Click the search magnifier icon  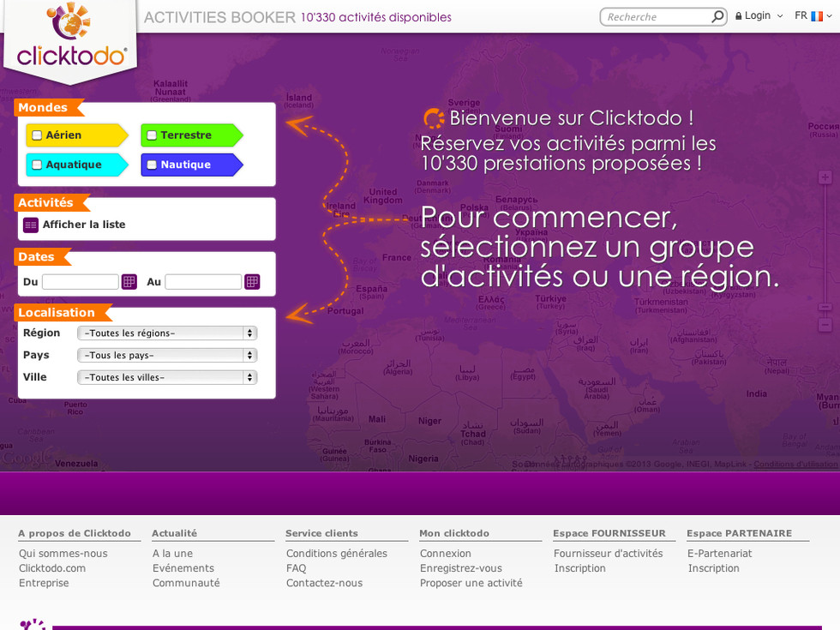[717, 16]
